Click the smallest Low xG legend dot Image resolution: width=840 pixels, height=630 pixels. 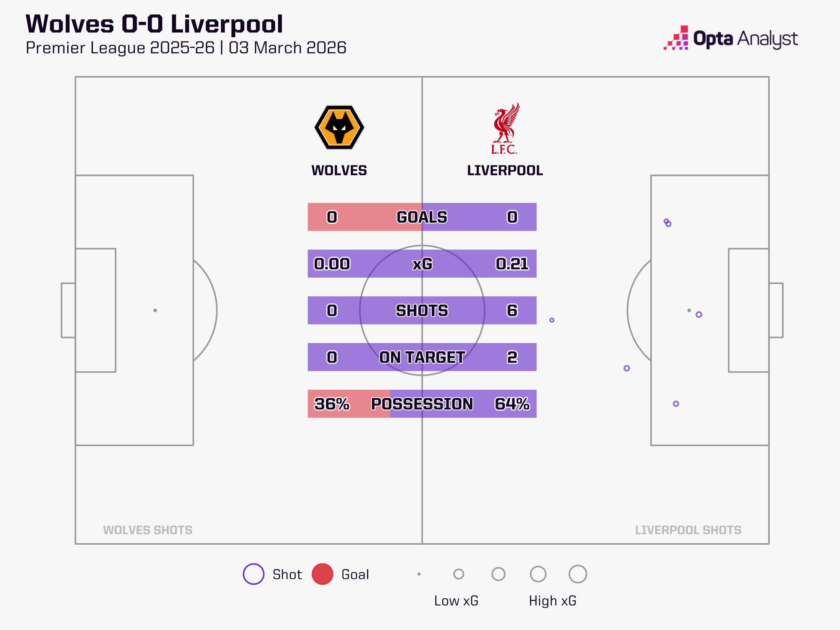419,574
